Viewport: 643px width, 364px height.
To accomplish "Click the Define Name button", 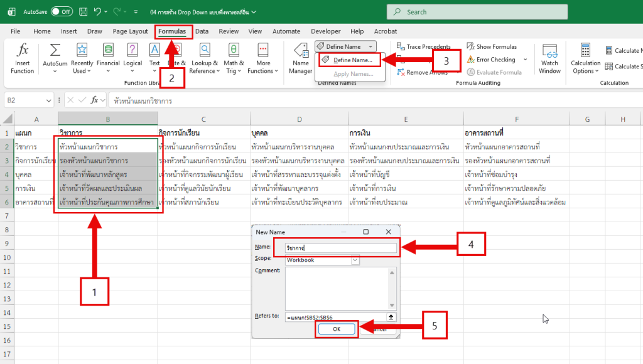I will pyautogui.click(x=340, y=46).
